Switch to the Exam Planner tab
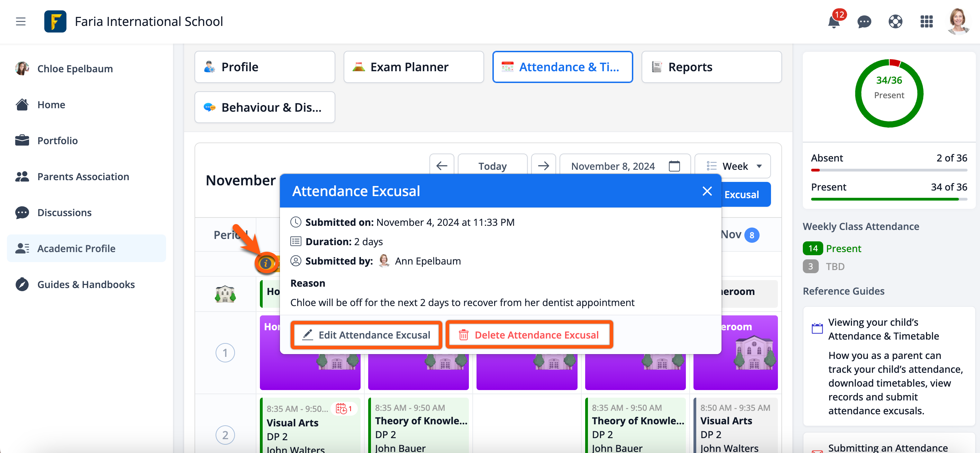Viewport: 980px width, 453px height. 413,67
